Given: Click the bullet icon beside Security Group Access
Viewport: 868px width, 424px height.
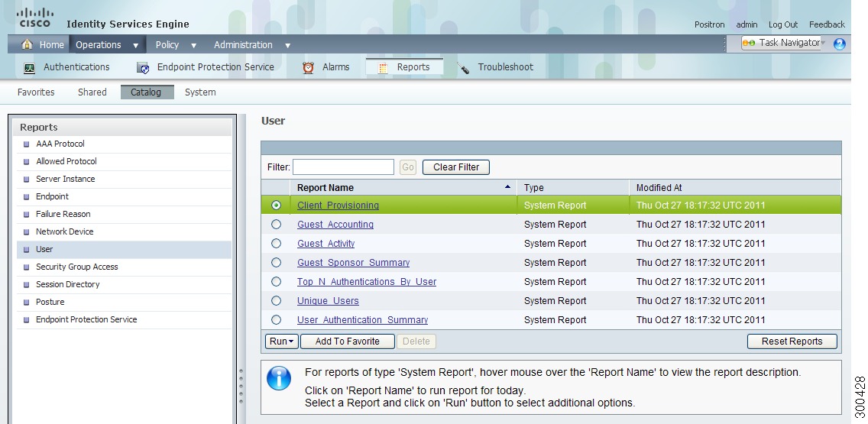Looking at the screenshot, I should click(x=26, y=267).
